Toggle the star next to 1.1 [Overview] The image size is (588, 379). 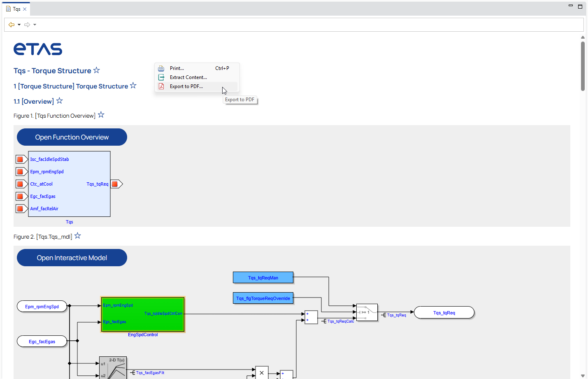coord(59,100)
